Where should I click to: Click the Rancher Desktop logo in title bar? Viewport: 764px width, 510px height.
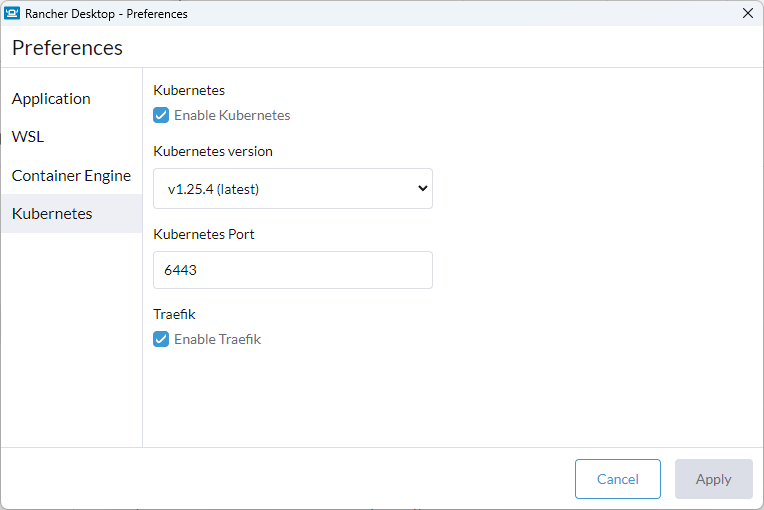click(12, 13)
